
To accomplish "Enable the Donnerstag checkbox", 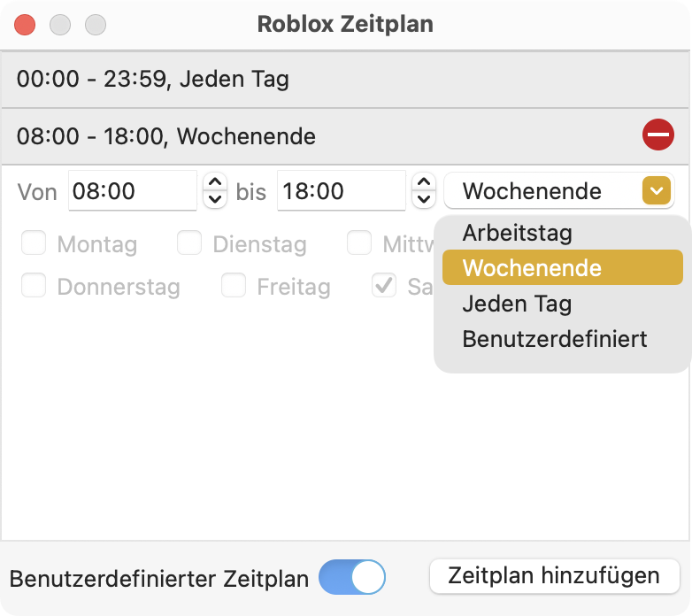I will 34,285.
